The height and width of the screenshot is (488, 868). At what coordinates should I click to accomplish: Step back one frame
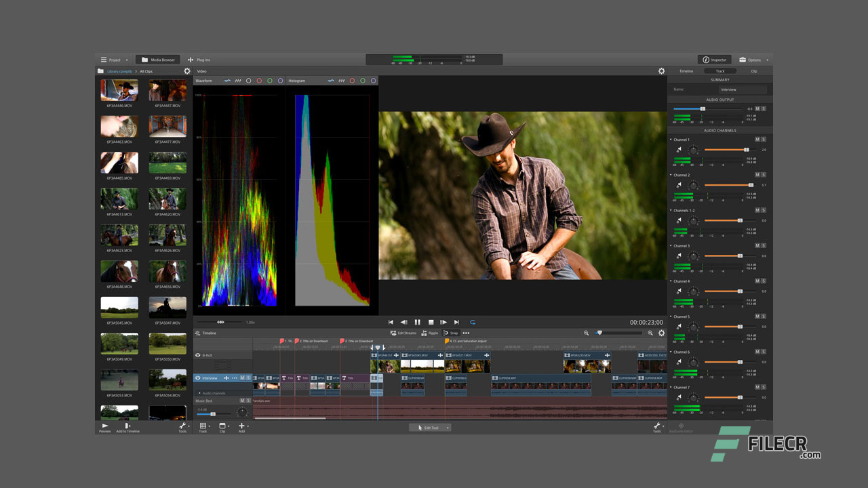pos(403,322)
